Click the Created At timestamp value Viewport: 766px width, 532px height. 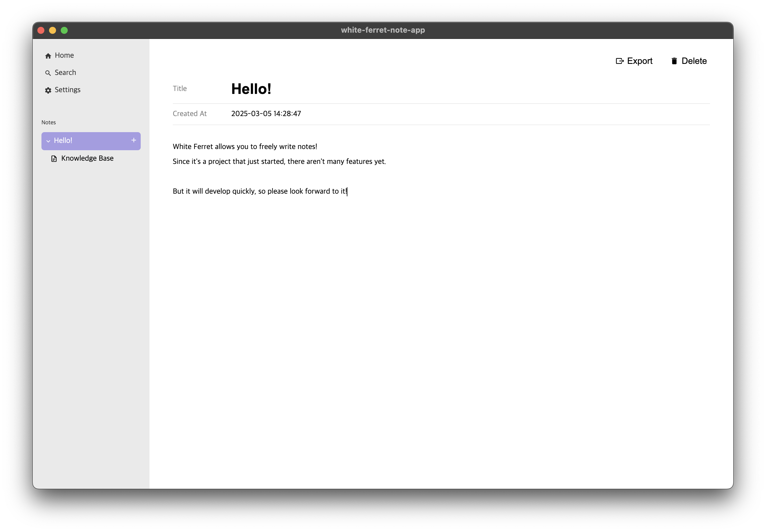(x=266, y=113)
